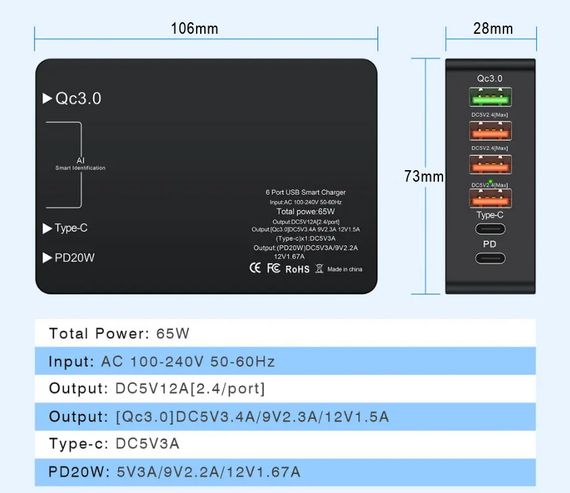570x493 pixels.
Task: Click the PD port on side view
Action: click(x=490, y=258)
